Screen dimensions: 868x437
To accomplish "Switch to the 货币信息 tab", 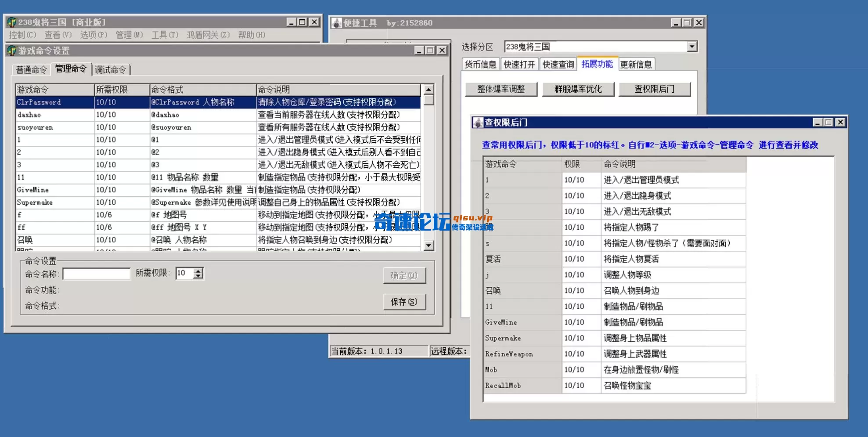I will [479, 64].
